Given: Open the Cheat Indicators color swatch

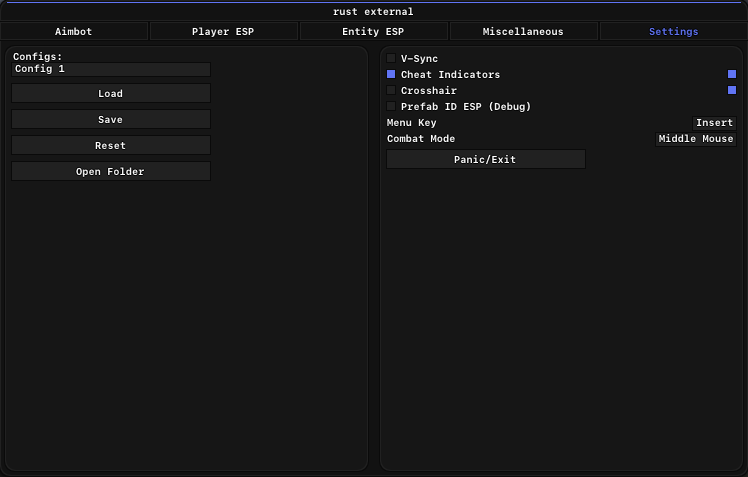Looking at the screenshot, I should [732, 74].
